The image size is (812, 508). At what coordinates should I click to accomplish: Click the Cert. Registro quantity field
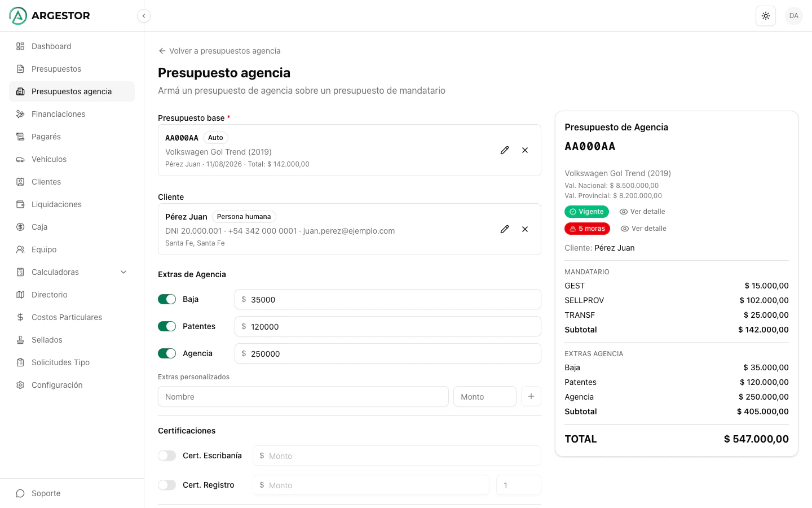(519, 485)
